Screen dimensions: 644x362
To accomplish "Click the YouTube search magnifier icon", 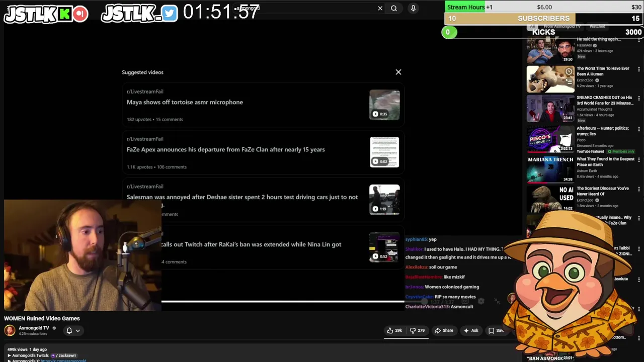I will tap(394, 8).
